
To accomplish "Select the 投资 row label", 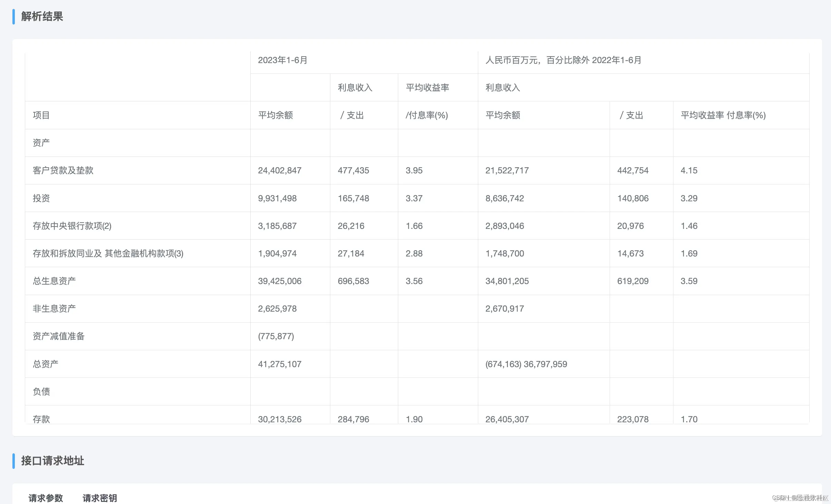I will [x=41, y=198].
